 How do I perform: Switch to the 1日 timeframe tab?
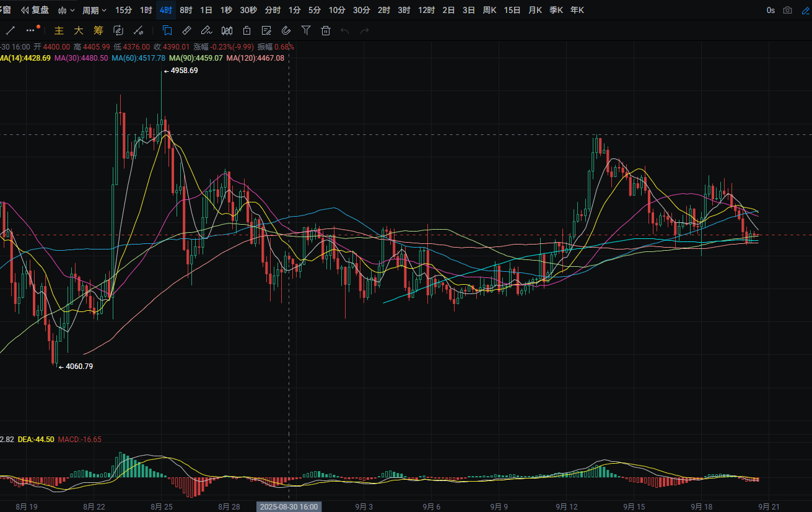coord(206,10)
